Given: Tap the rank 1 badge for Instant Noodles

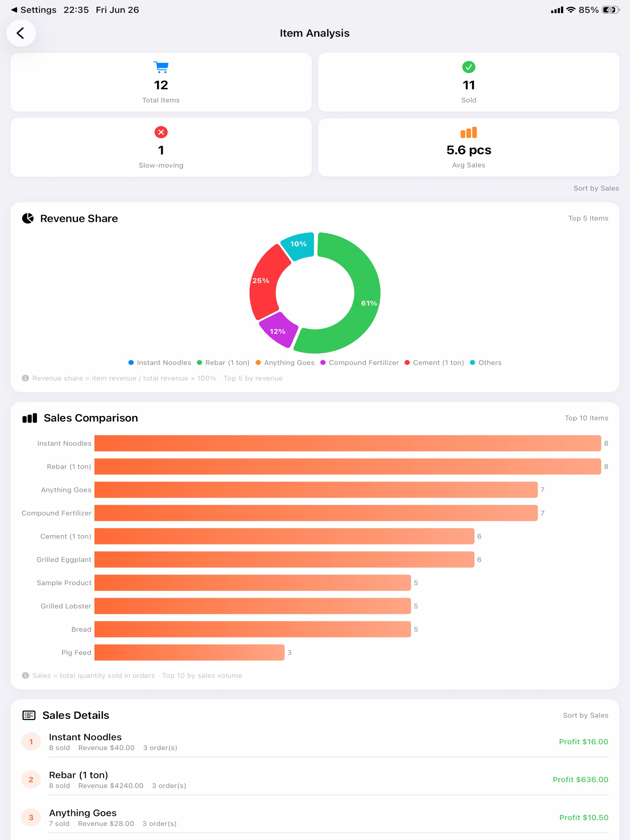Looking at the screenshot, I should coord(31,742).
